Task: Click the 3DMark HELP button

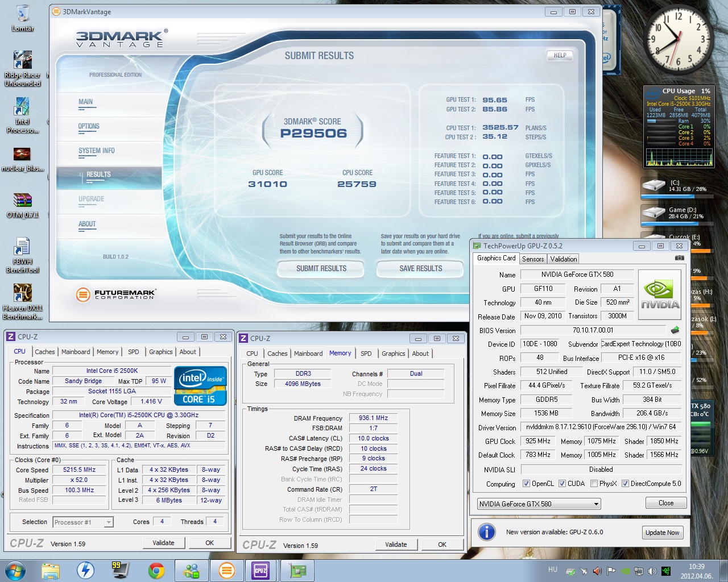Action: pos(560,55)
